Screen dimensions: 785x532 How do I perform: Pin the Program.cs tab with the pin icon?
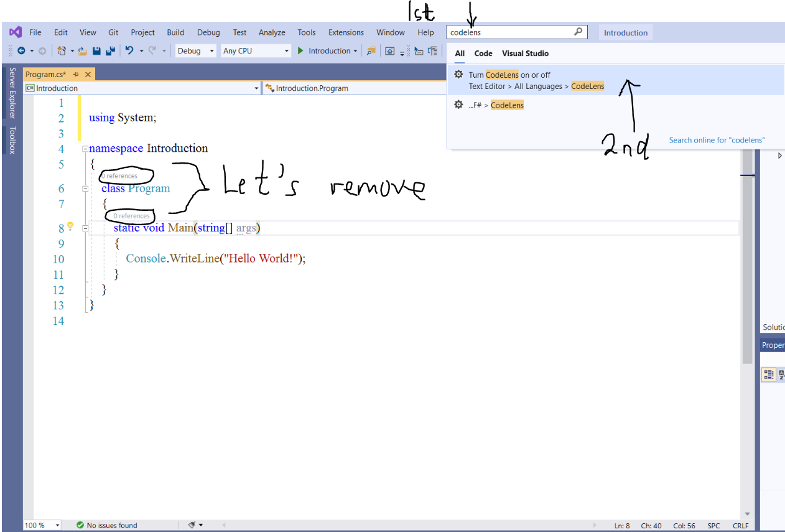click(x=76, y=75)
